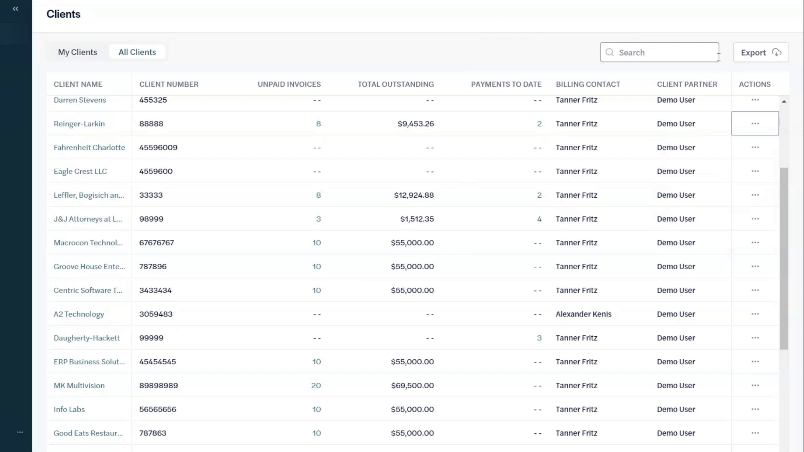Collapse the sidebar with the double chevron
The width and height of the screenshot is (804, 452).
[x=15, y=9]
